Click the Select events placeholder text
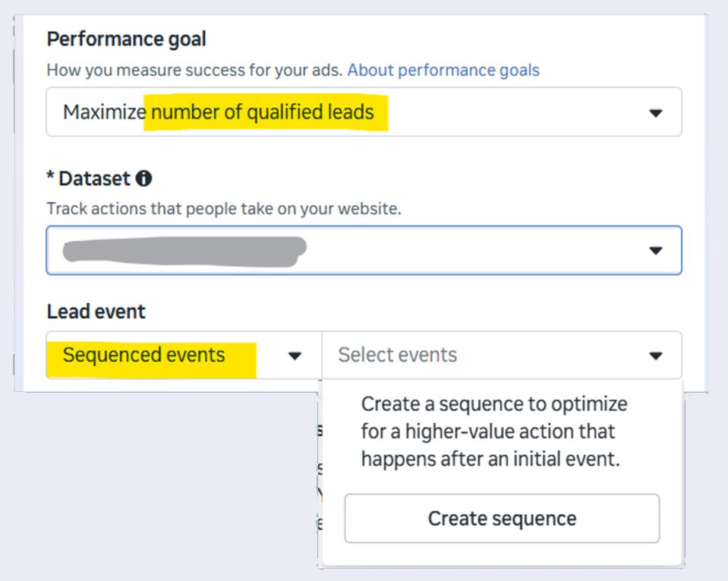 [x=398, y=355]
